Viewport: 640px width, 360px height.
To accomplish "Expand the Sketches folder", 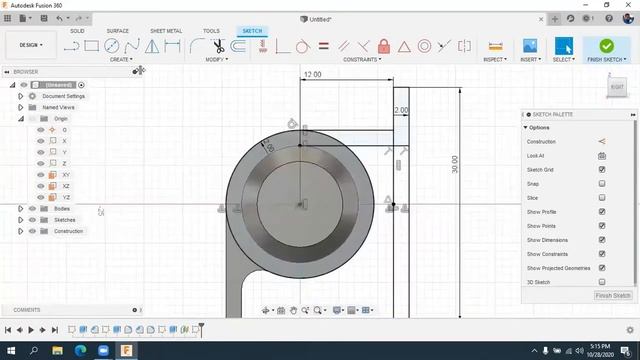I will (20, 220).
